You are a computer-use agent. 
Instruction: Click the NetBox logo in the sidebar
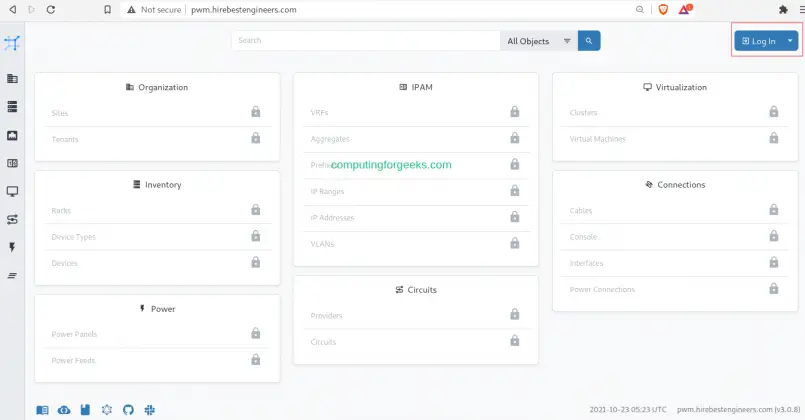(12, 43)
